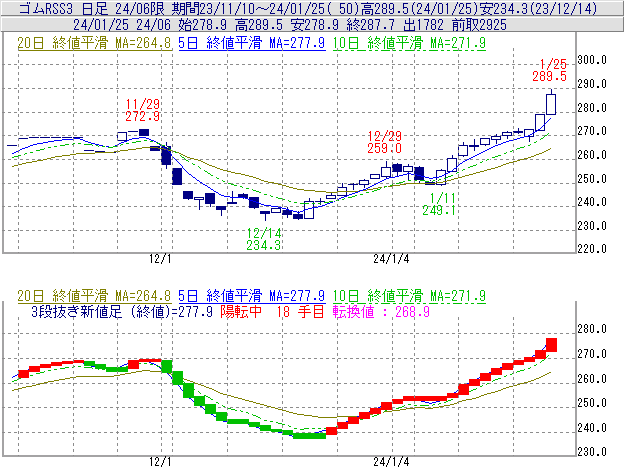This screenshot has width=624, height=475.
Task: Click the 3段抜き新値足 (終値)=277.9 label
Action: [122, 311]
